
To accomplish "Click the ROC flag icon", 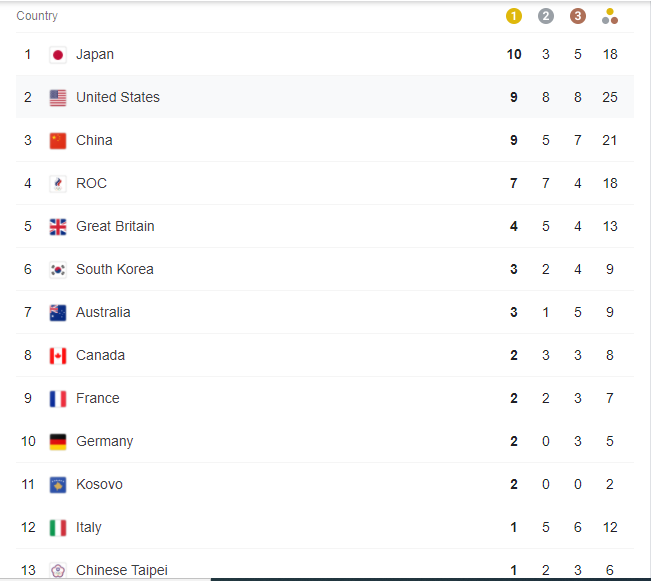I will [x=58, y=184].
